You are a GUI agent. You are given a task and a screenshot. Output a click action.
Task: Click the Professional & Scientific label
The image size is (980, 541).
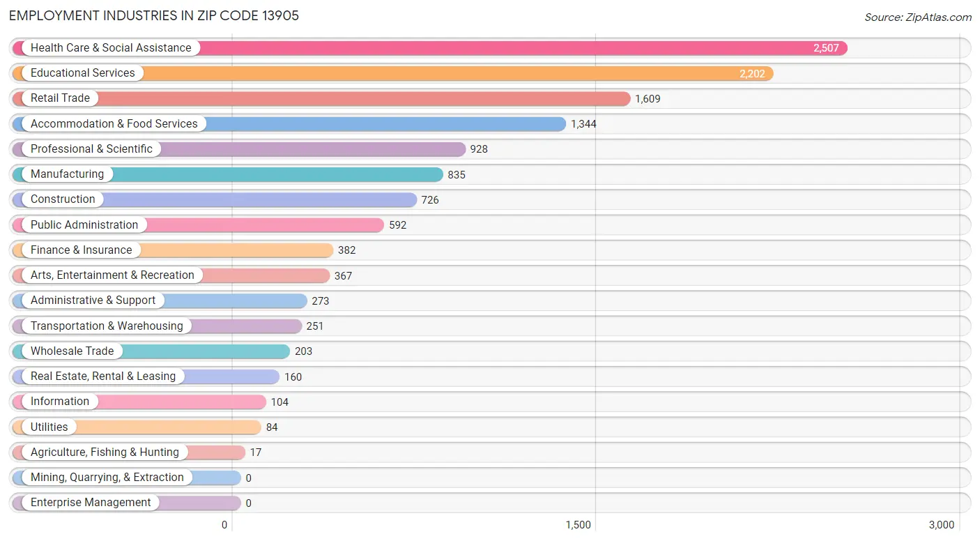coord(91,149)
